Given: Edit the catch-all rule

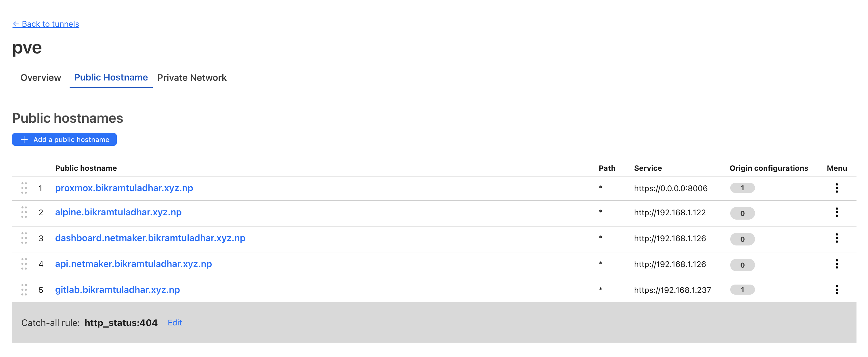Looking at the screenshot, I should [x=175, y=323].
